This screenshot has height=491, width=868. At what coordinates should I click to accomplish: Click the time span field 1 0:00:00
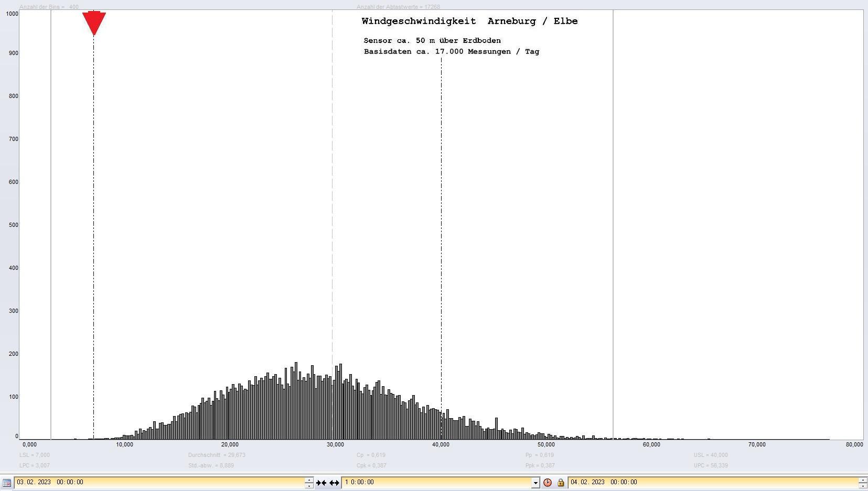click(436, 482)
